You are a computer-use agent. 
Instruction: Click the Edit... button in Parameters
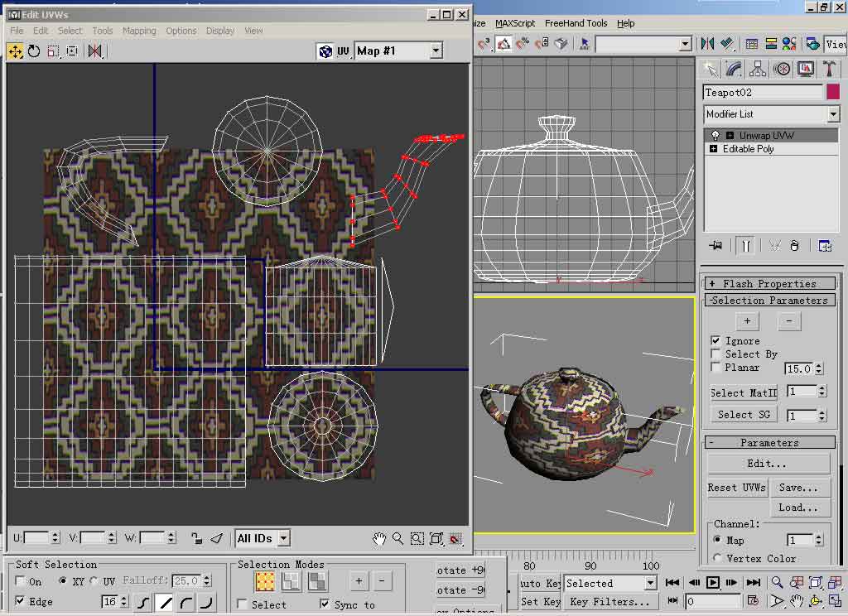point(768,464)
